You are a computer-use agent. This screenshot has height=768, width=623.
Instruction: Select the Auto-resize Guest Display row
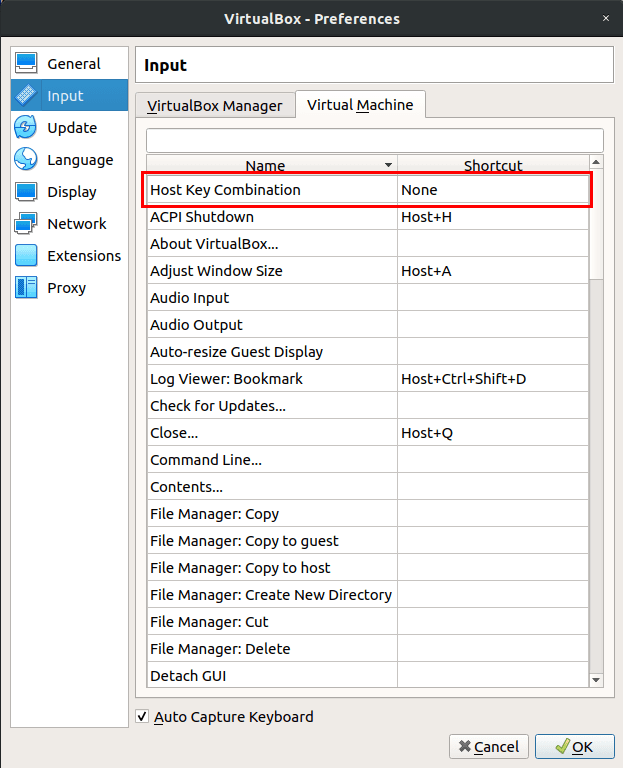coord(368,352)
